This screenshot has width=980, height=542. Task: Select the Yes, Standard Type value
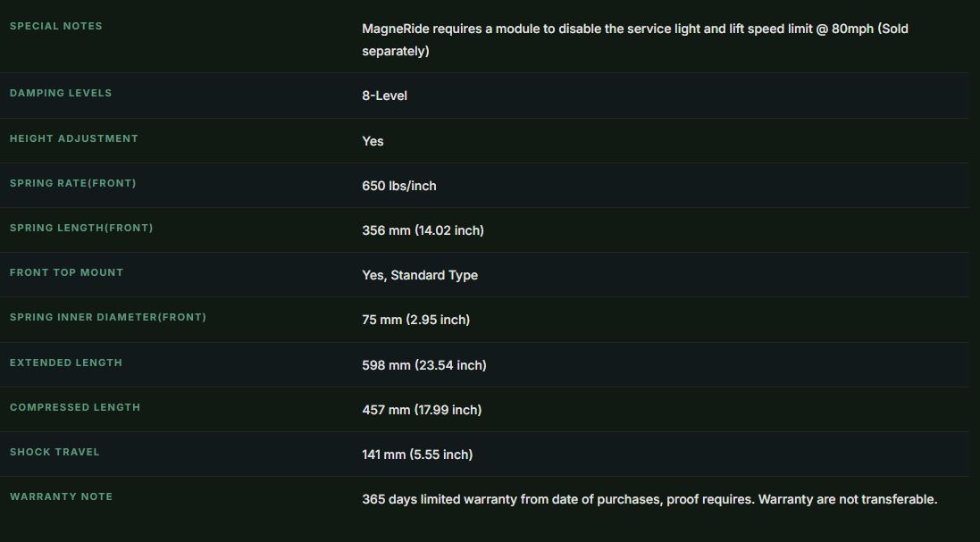click(419, 275)
